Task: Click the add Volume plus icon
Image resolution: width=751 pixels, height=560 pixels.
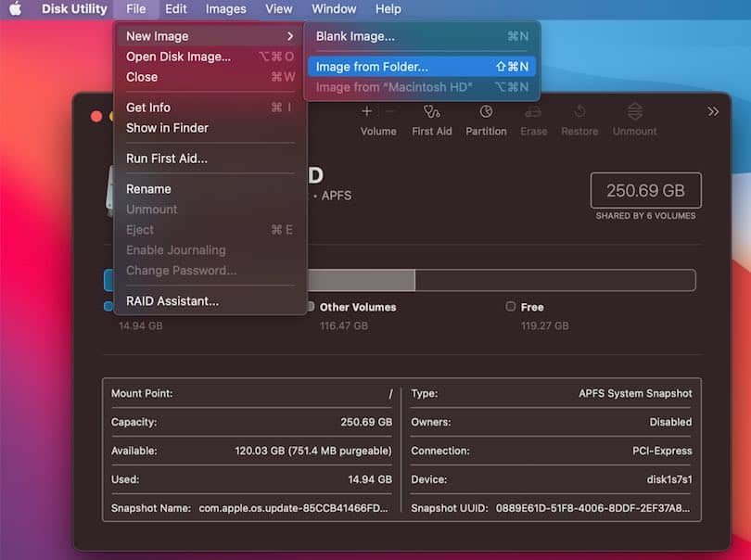Action: pos(367,111)
